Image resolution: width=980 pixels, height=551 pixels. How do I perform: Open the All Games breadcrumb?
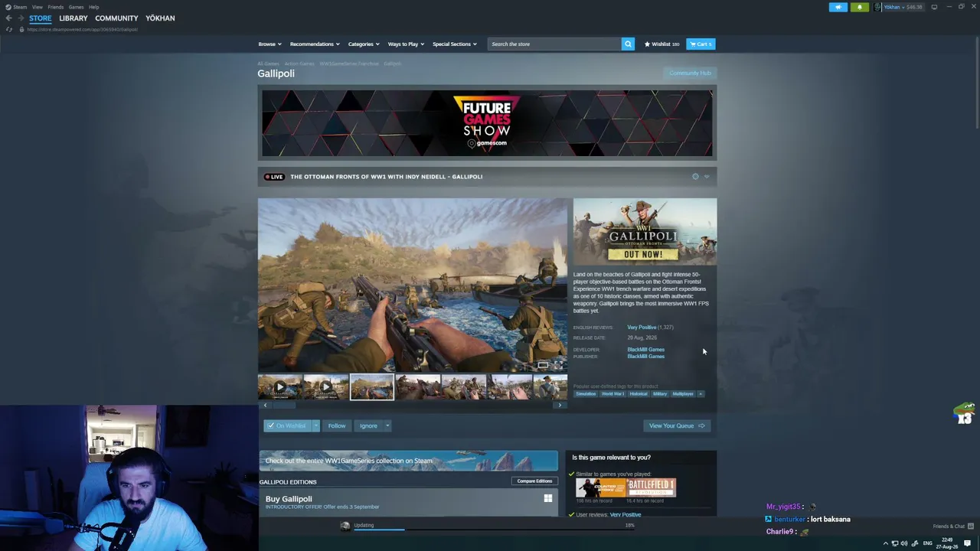[268, 64]
